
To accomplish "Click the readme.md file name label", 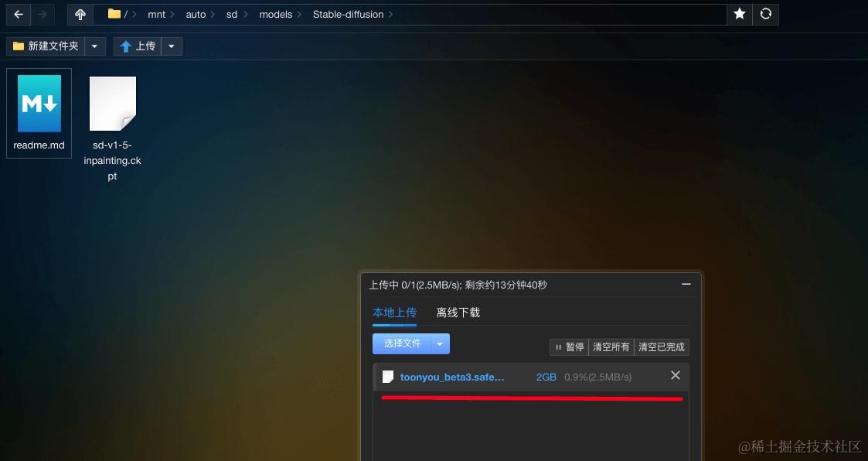I will (39, 145).
